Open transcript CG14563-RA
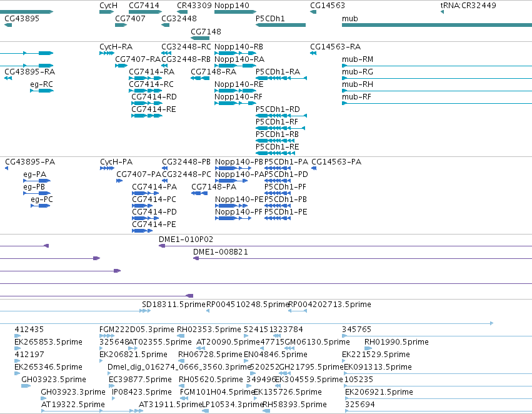The width and height of the screenshot is (532, 414). pyautogui.click(x=313, y=53)
